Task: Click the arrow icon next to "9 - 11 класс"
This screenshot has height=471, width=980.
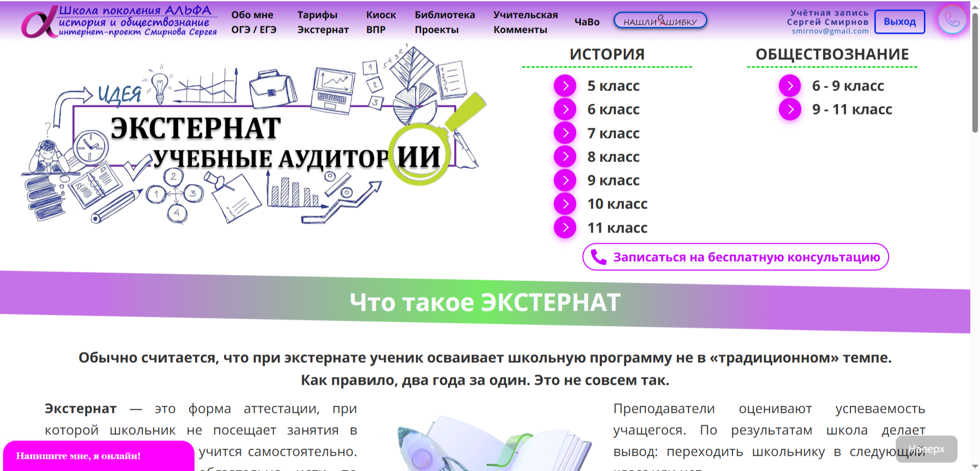Action: [x=789, y=109]
